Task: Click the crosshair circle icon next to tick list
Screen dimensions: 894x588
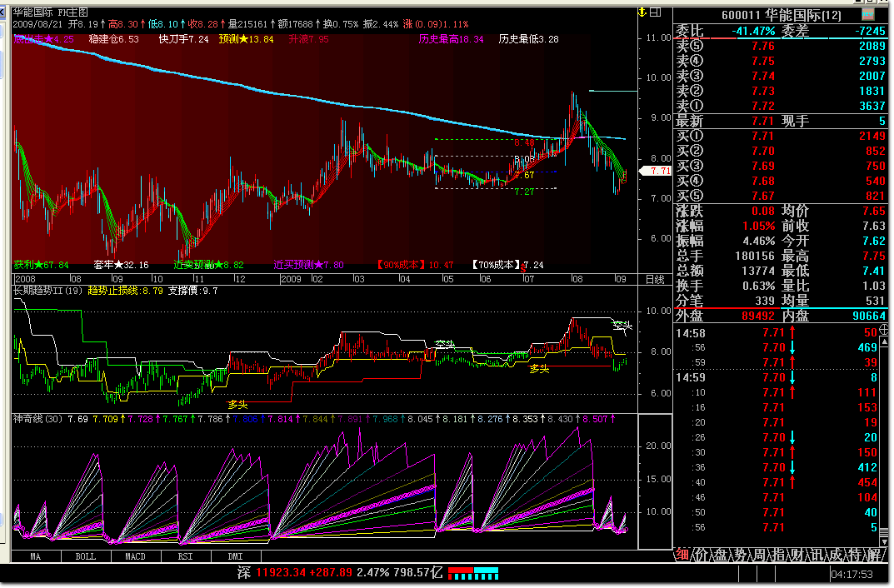Action: point(884,329)
